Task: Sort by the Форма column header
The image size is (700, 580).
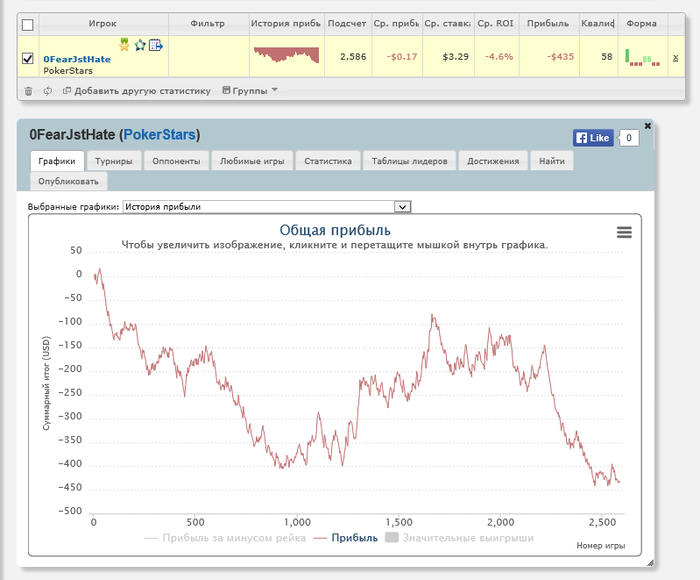Action: tap(642, 24)
